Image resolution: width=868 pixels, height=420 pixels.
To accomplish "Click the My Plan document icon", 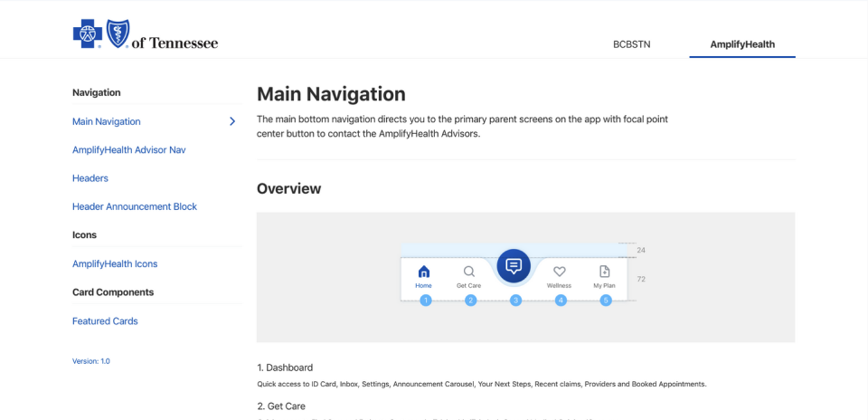I will (x=605, y=272).
